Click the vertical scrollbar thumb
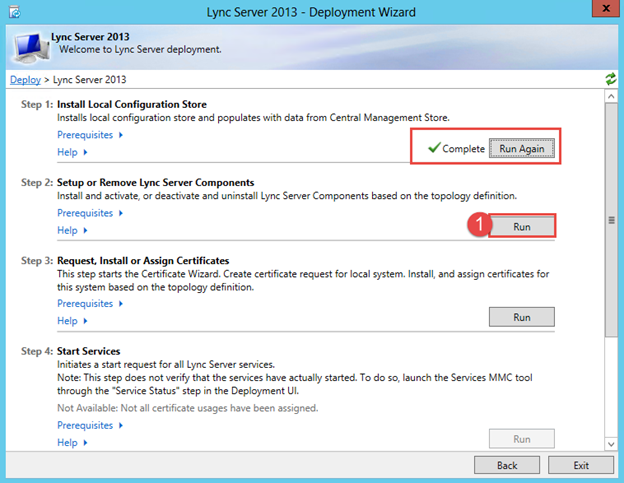This screenshot has width=624, height=483. coord(610,221)
